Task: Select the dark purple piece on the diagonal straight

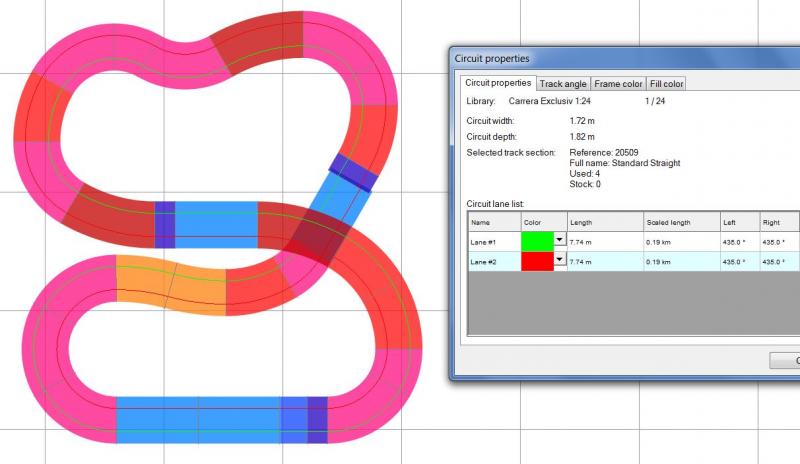Action: pos(352,172)
